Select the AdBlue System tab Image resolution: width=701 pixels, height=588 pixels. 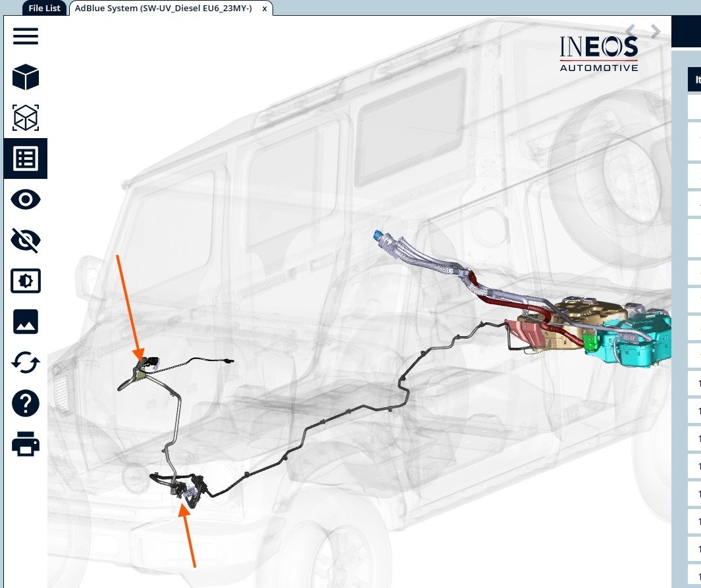tap(163, 9)
